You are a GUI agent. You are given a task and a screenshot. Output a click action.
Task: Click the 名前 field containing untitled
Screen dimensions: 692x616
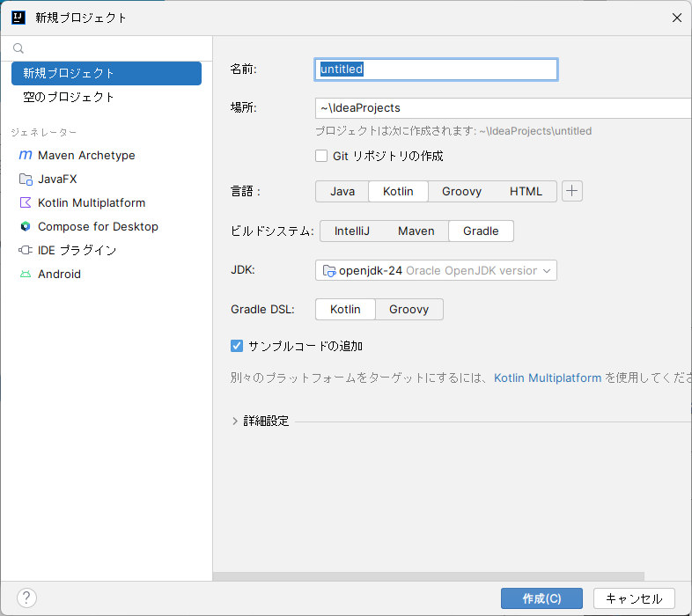coord(436,70)
